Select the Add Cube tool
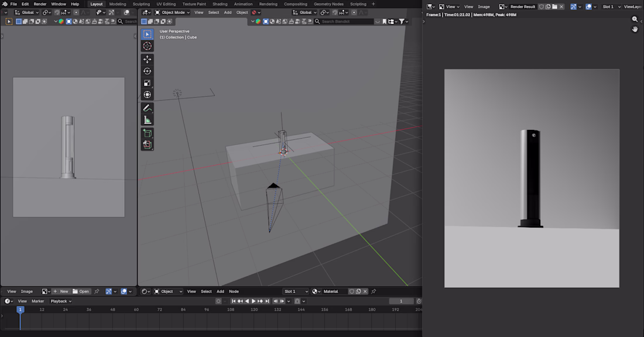 [147, 133]
